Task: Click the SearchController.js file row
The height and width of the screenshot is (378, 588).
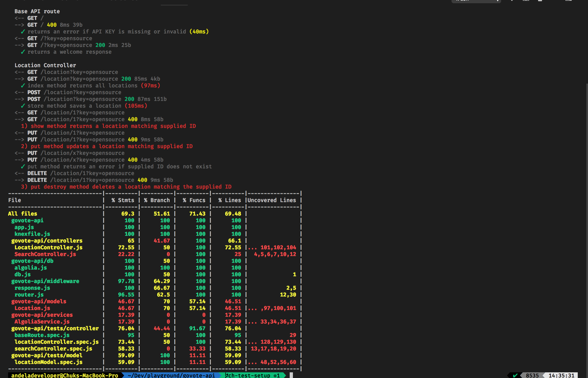Action: (x=45, y=254)
